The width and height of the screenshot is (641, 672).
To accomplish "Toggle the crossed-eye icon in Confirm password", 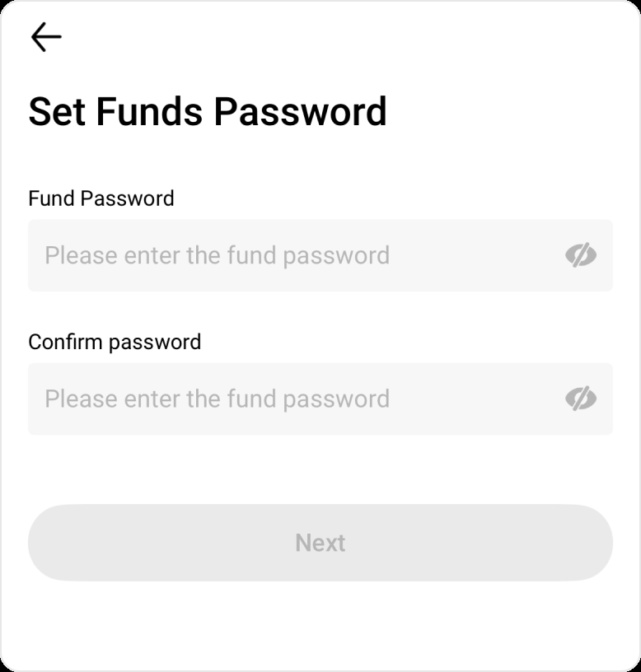I will [580, 399].
